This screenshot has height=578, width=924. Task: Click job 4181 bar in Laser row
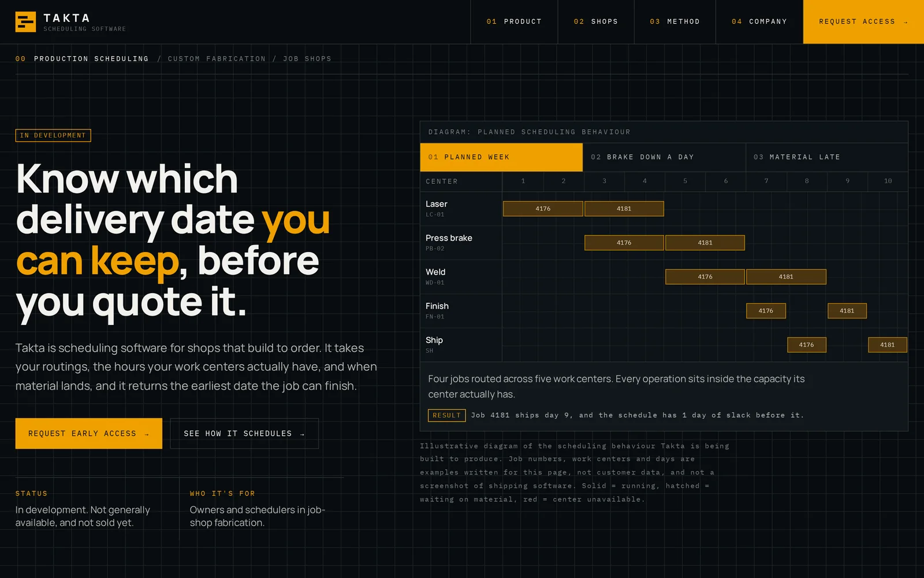[624, 209]
